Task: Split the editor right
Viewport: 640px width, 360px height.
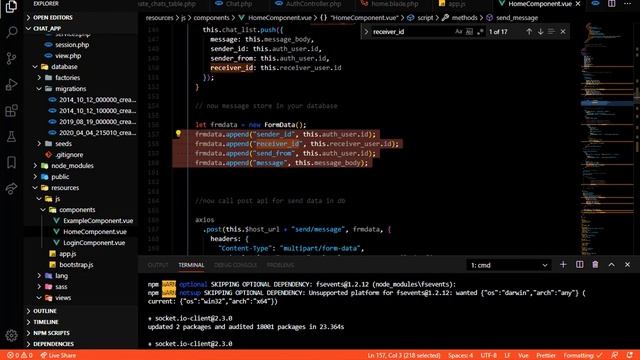Action: click(611, 4)
